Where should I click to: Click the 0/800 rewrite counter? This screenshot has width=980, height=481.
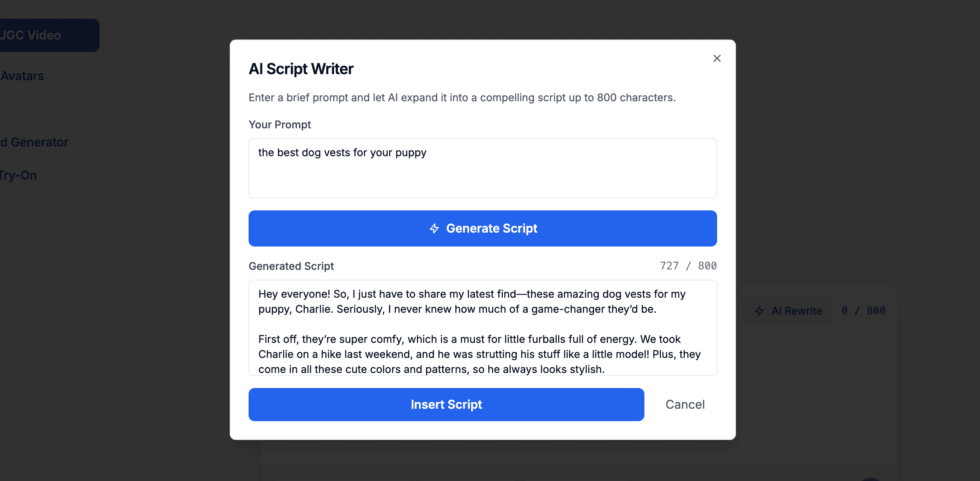[x=864, y=311]
